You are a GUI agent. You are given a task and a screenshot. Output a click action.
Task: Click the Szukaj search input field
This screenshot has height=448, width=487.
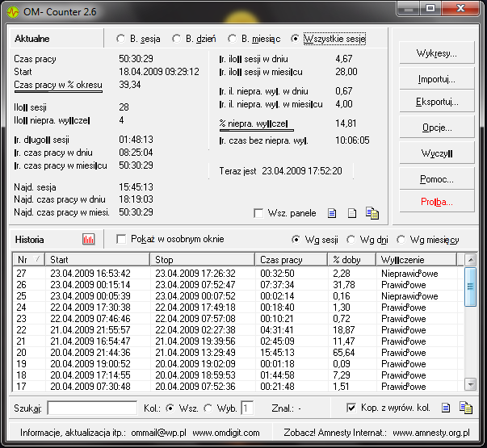(91, 408)
